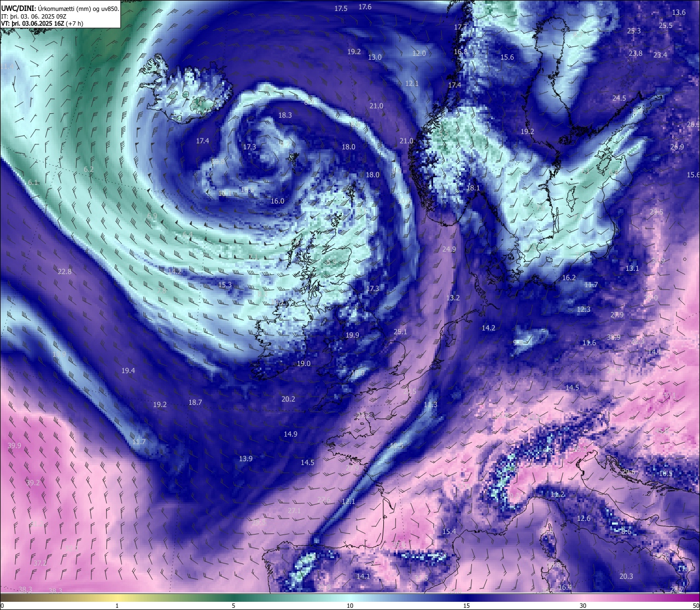
Task: Click the map value 13.0
Action: point(375,57)
